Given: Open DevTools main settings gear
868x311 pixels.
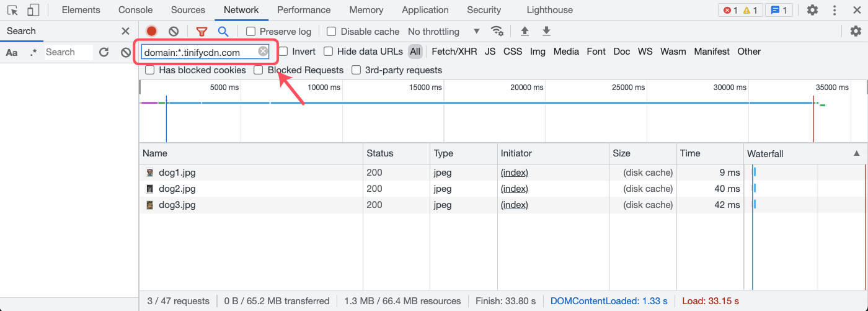Looking at the screenshot, I should (812, 10).
